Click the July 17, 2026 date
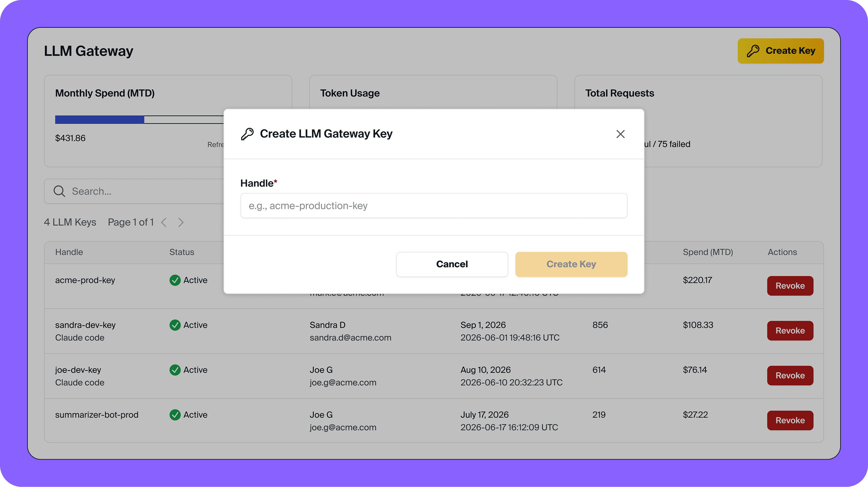 (485, 415)
